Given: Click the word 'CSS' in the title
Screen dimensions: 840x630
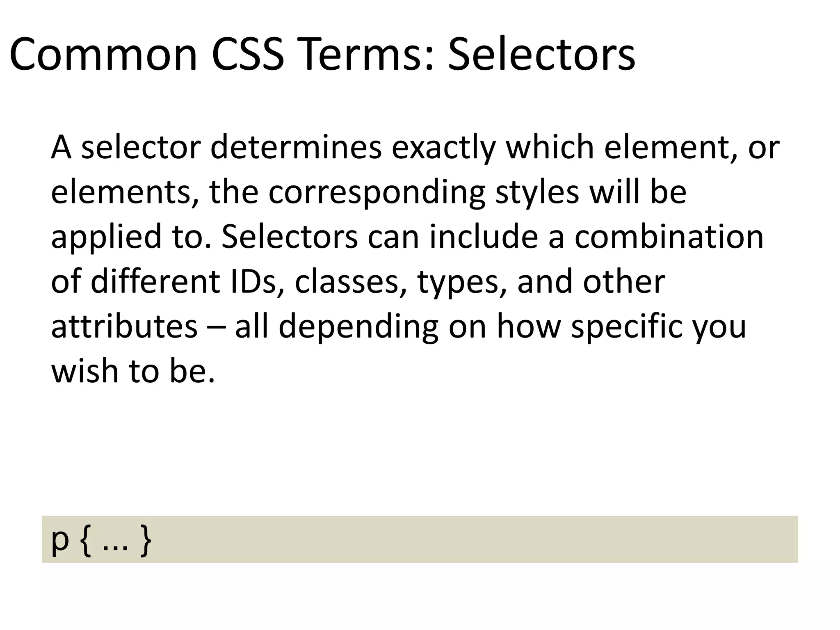Looking at the screenshot, I should coord(247,54).
